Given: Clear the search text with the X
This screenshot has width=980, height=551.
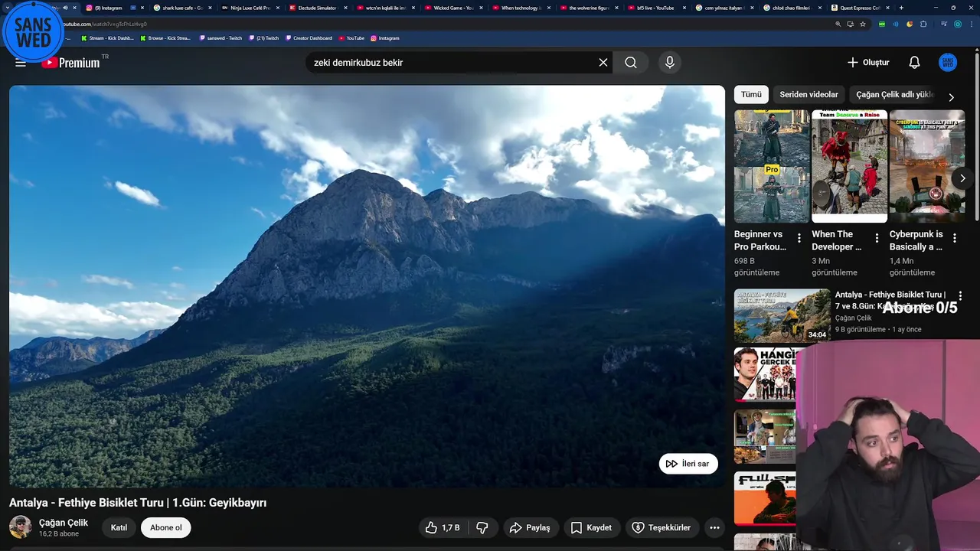Looking at the screenshot, I should (603, 63).
